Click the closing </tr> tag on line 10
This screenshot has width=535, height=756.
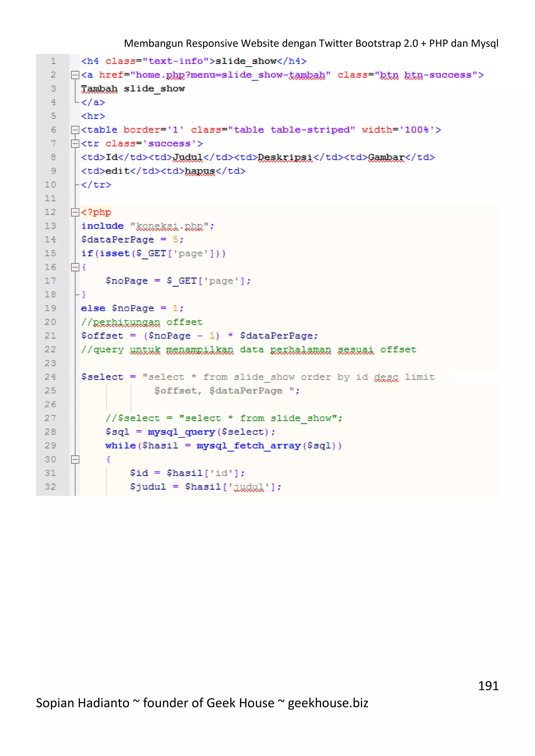point(96,185)
